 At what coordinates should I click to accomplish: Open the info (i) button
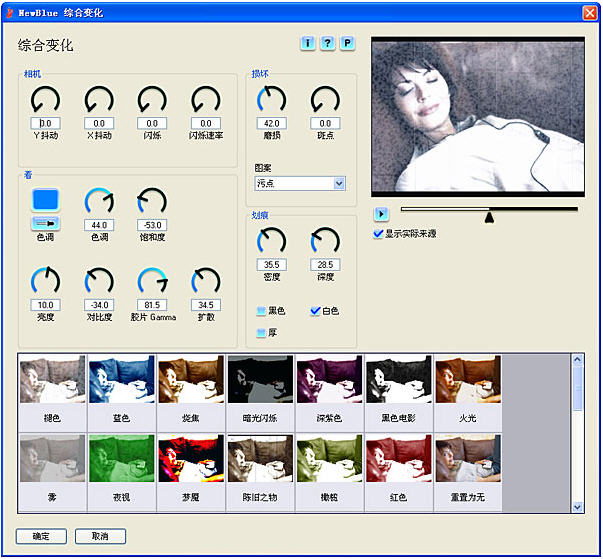pyautogui.click(x=308, y=43)
